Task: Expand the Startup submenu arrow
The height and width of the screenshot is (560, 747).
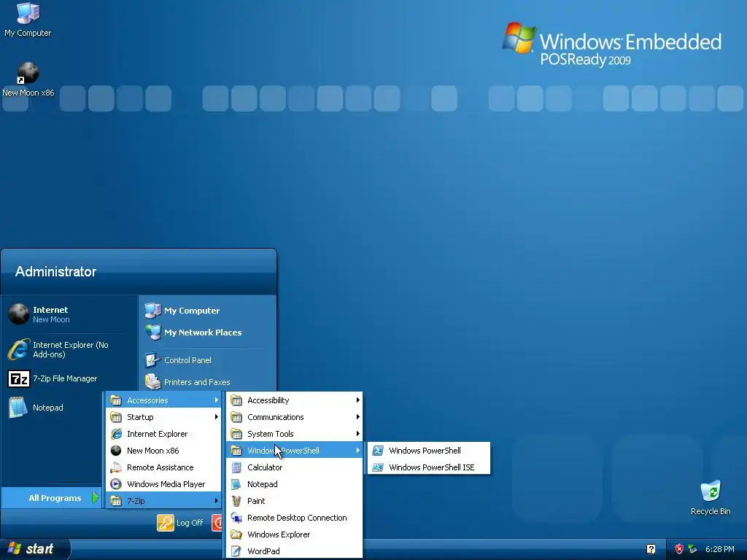Action: click(x=216, y=416)
